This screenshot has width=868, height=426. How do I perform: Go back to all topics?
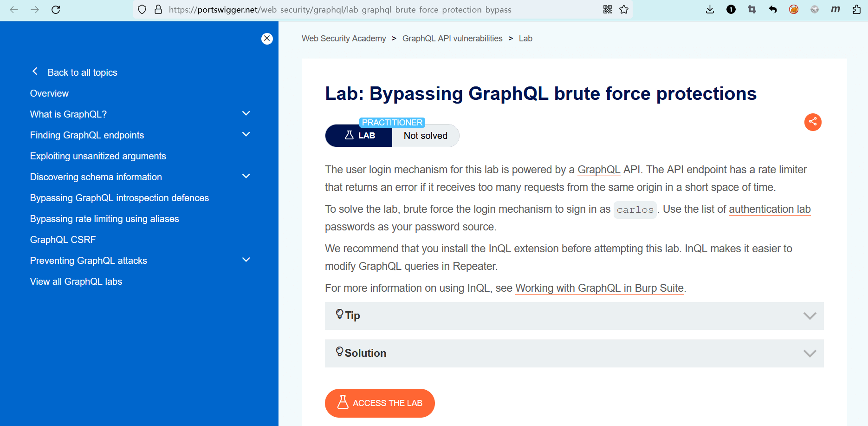coord(82,72)
